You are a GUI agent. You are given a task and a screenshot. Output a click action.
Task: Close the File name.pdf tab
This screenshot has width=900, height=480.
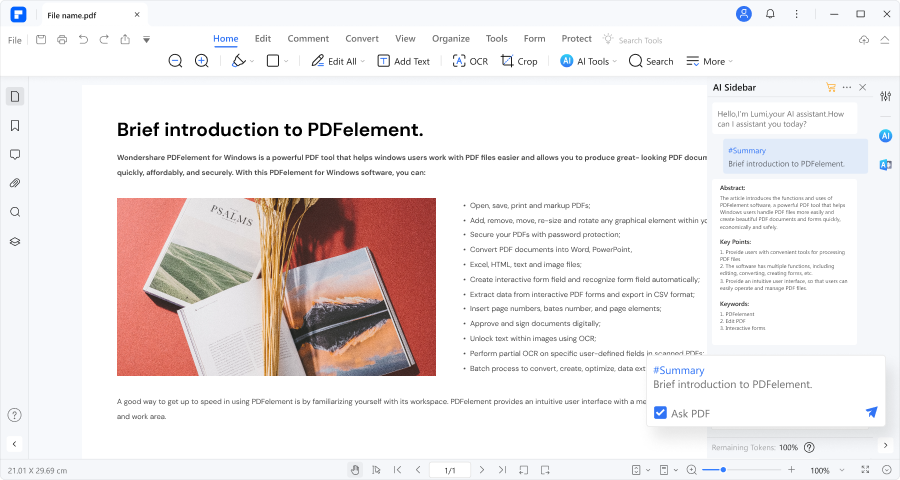click(x=137, y=14)
